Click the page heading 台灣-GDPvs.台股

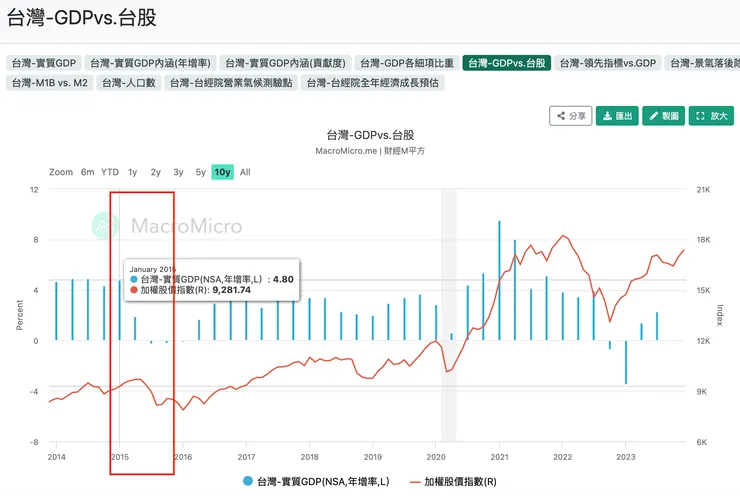coord(82,18)
